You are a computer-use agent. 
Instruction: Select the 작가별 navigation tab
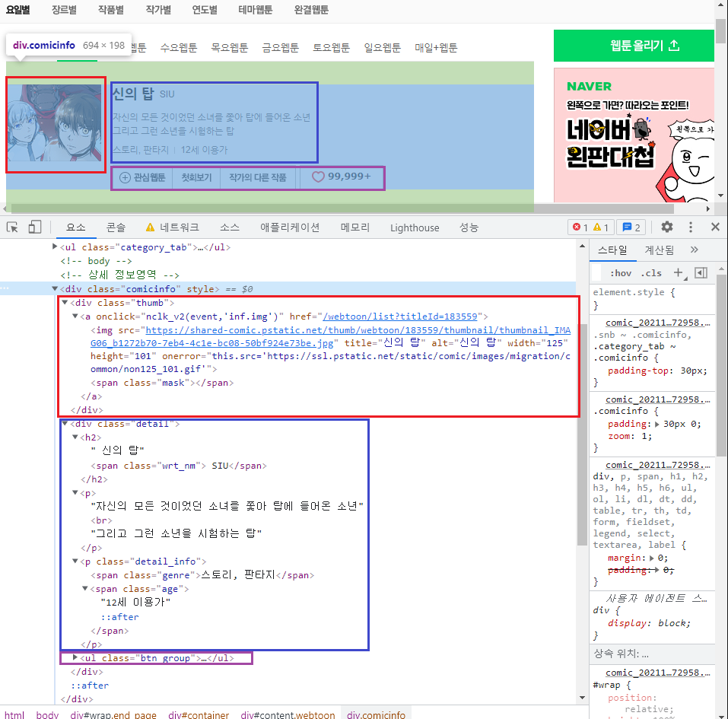158,10
